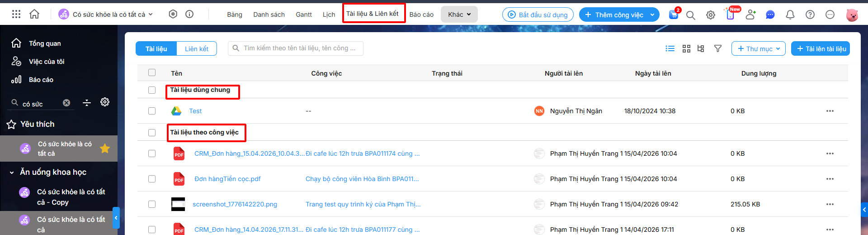Tick the Tài liệu dùng chung checkbox
Screen dimensions: 868x235
coord(152,90)
